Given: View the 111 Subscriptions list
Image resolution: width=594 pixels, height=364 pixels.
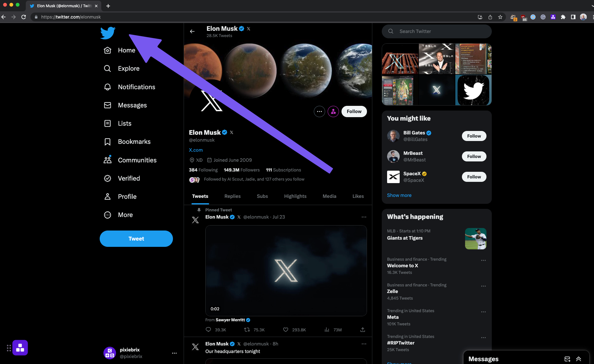Looking at the screenshot, I should point(283,170).
